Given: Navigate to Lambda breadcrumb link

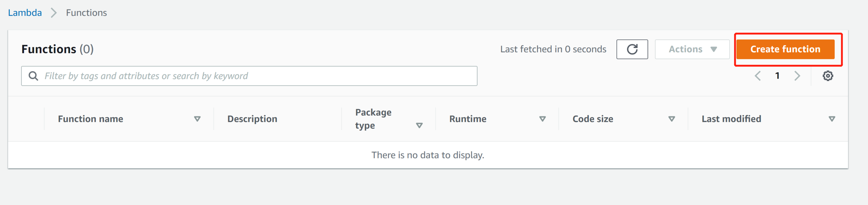Looking at the screenshot, I should (25, 13).
